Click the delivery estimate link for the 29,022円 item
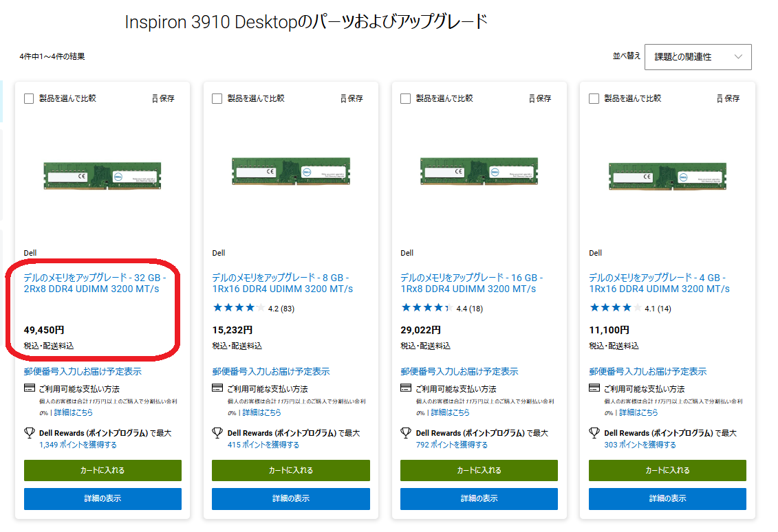The width and height of the screenshot is (778, 532). click(460, 371)
